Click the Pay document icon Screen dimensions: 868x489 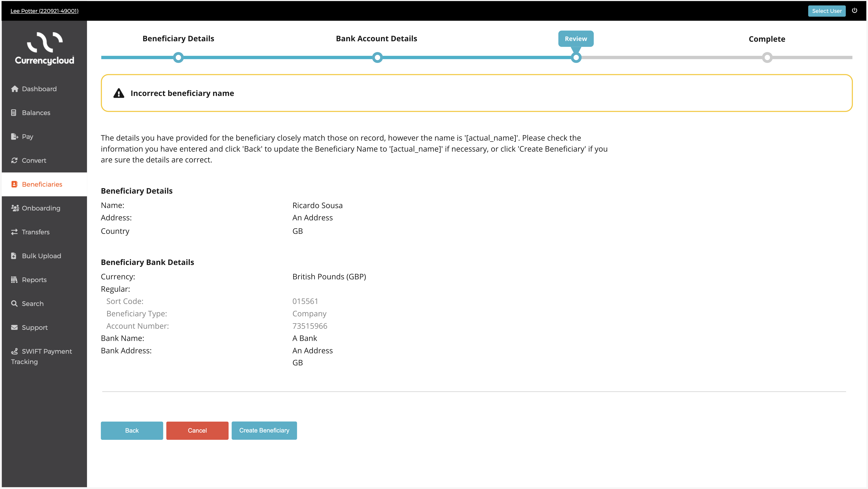click(x=15, y=137)
